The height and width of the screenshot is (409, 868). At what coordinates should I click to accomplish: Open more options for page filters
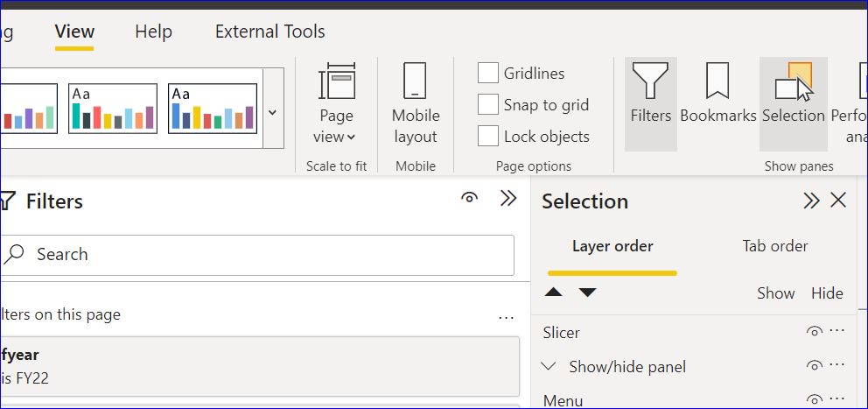[x=506, y=318]
